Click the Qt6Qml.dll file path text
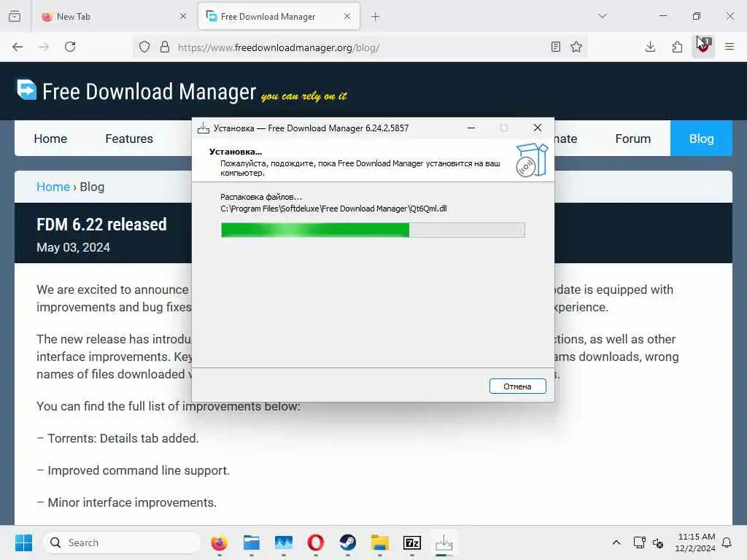This screenshot has width=747, height=560. click(333, 209)
